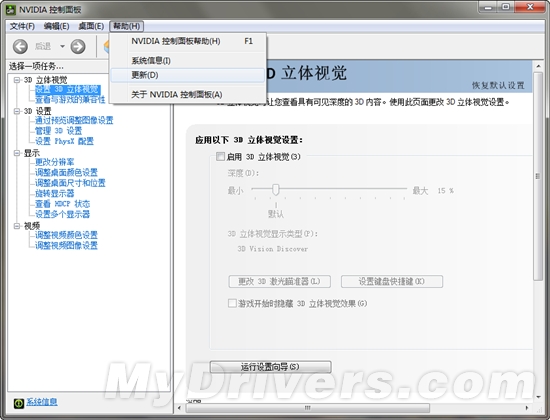Click the vertical scrollbar thumb
Viewport: 550px width, 420px height.
(x=538, y=176)
